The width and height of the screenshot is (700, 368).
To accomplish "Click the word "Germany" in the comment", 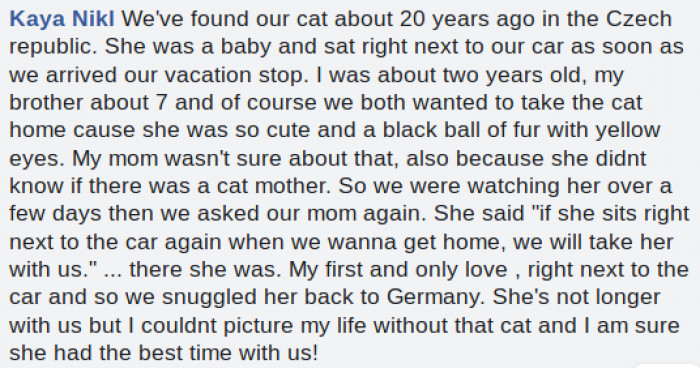I will [x=435, y=297].
